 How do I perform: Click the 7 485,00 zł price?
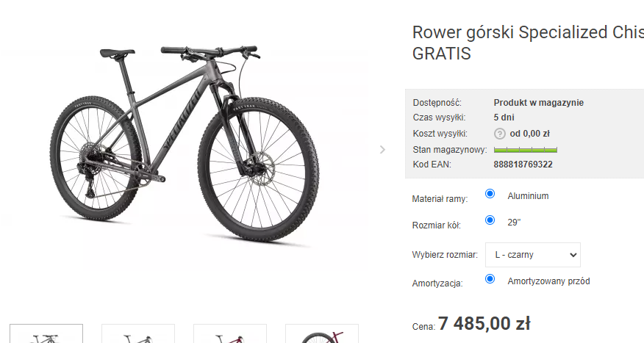[x=484, y=323]
